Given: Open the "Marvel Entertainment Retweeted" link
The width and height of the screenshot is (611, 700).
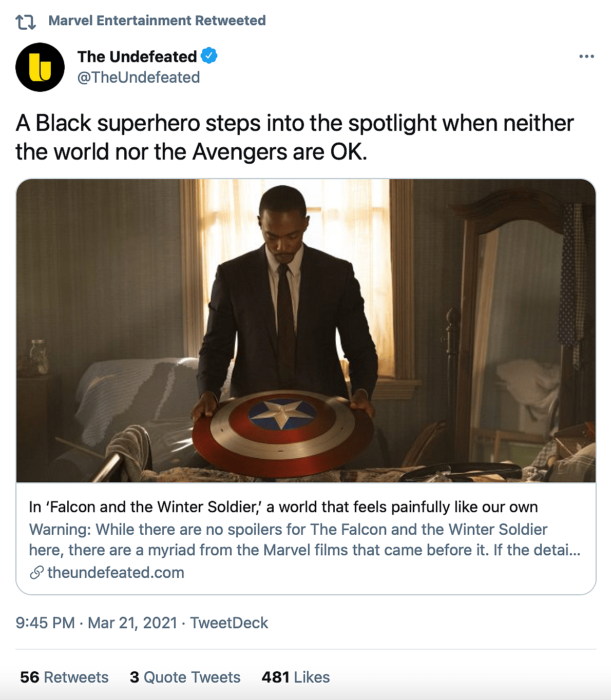Looking at the screenshot, I should 157,21.
